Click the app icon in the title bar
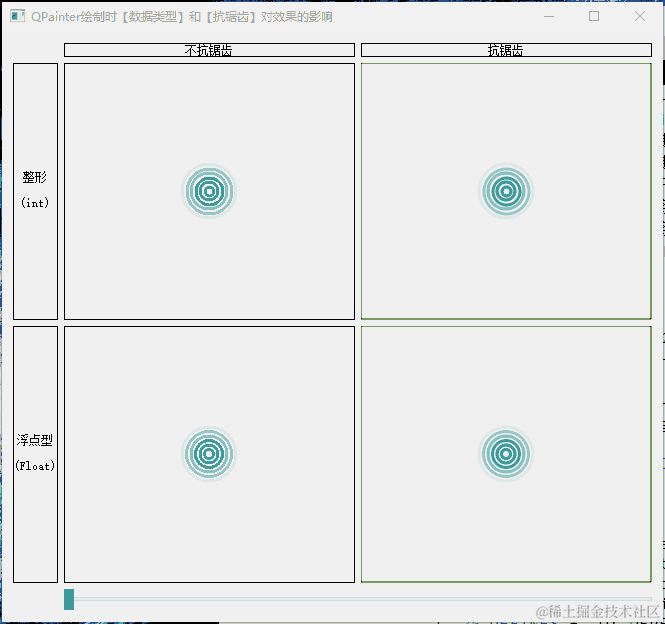 point(17,17)
